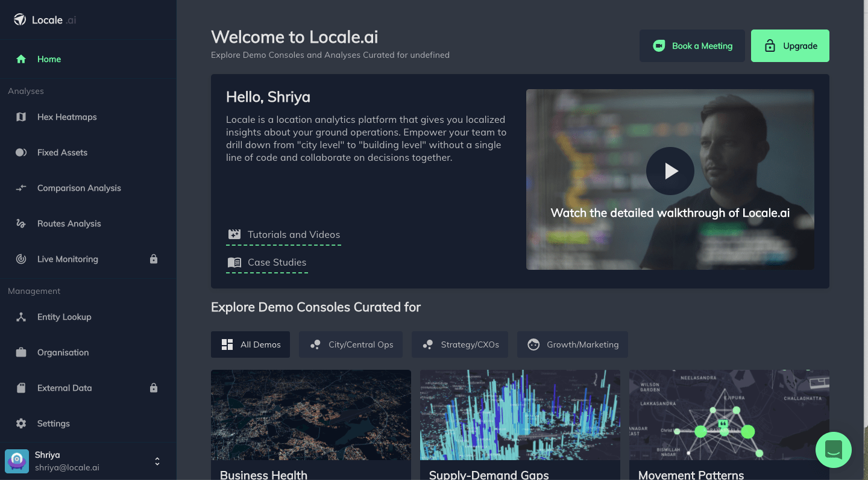The width and height of the screenshot is (868, 480).
Task: Click the Hex Heatmaps map icon
Action: (x=21, y=117)
